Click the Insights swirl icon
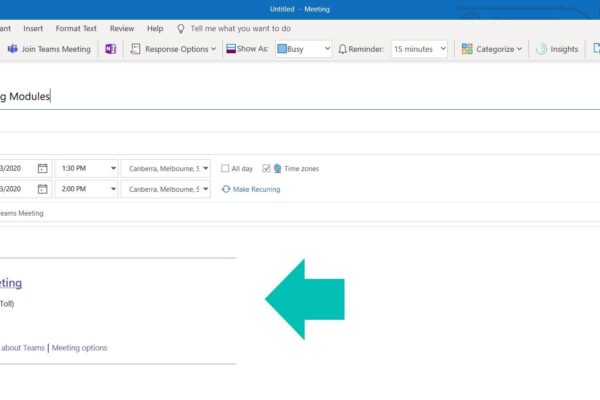 541,49
